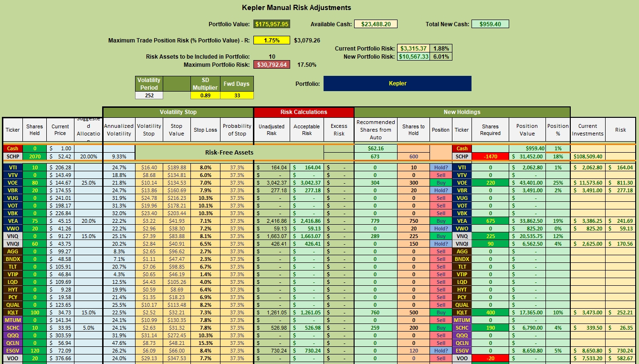Click the risk assets count value 10
This screenshot has width=639, height=364.
[272, 57]
